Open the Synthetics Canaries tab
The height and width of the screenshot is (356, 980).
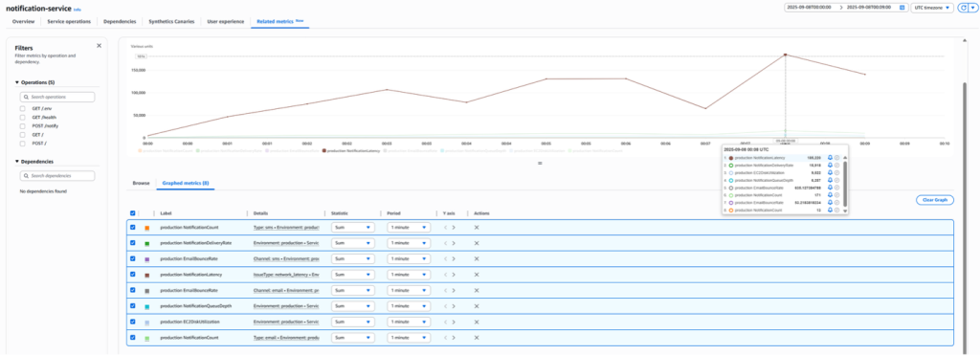pos(172,21)
